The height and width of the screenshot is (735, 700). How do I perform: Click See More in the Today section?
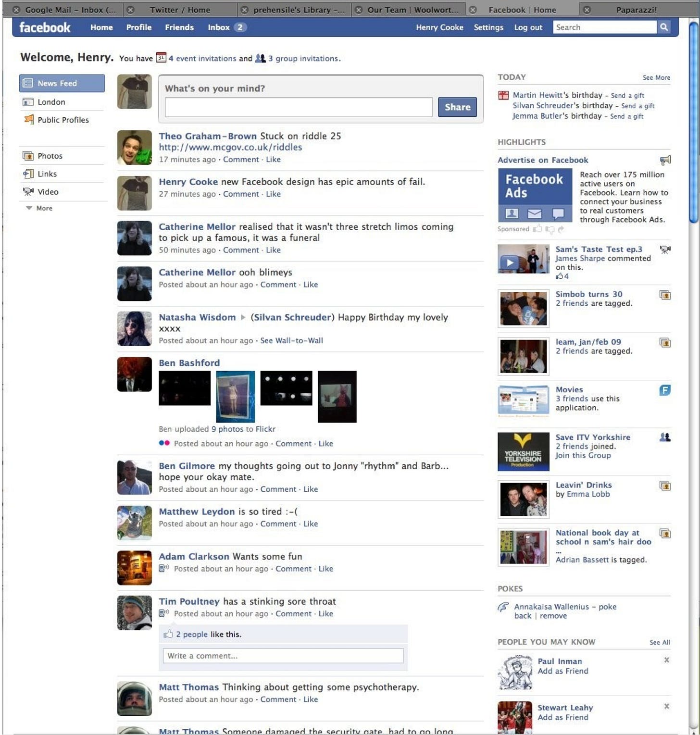tap(656, 77)
